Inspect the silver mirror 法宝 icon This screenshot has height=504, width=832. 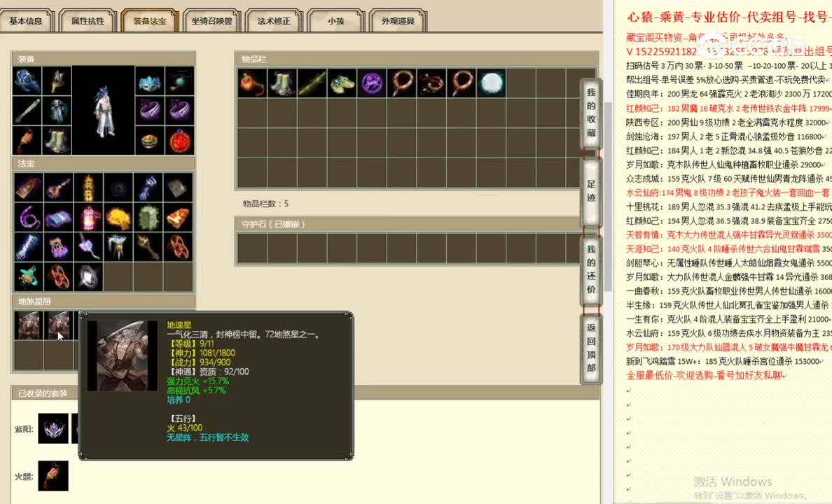[89, 276]
